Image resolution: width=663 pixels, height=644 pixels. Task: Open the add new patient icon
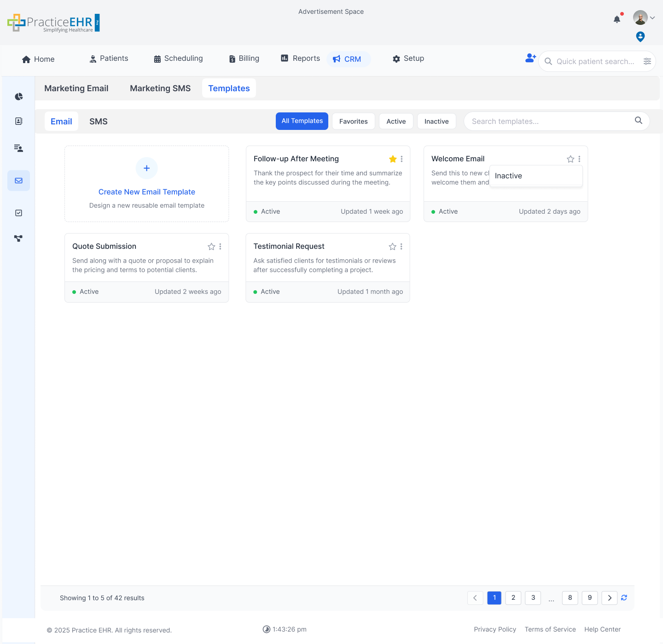[x=530, y=58]
